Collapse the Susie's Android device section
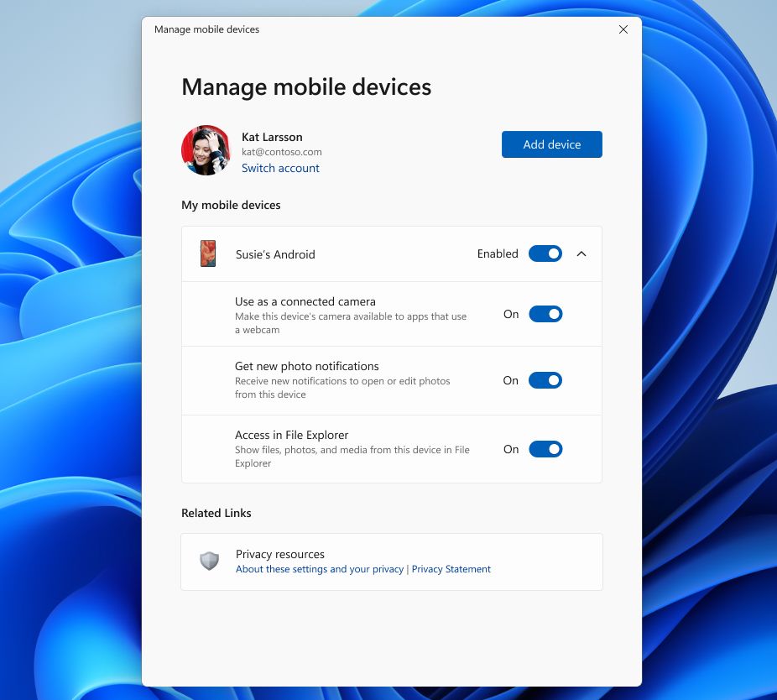The height and width of the screenshot is (700, 777). (581, 253)
